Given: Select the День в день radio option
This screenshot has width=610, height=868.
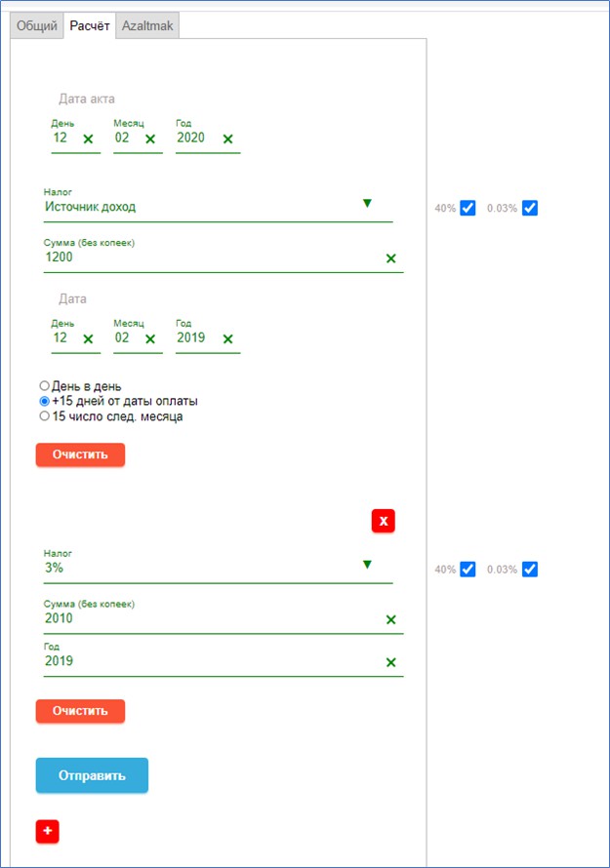Looking at the screenshot, I should tap(44, 386).
